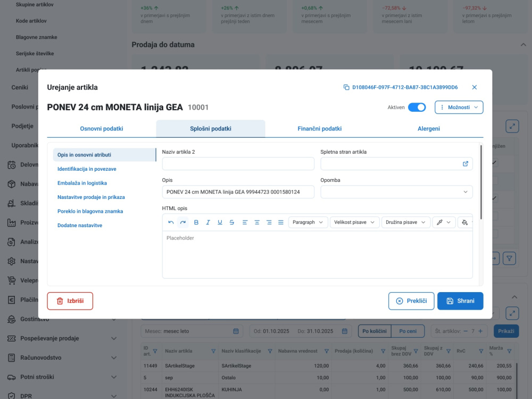Click into the HTML opis editor area

(317, 254)
